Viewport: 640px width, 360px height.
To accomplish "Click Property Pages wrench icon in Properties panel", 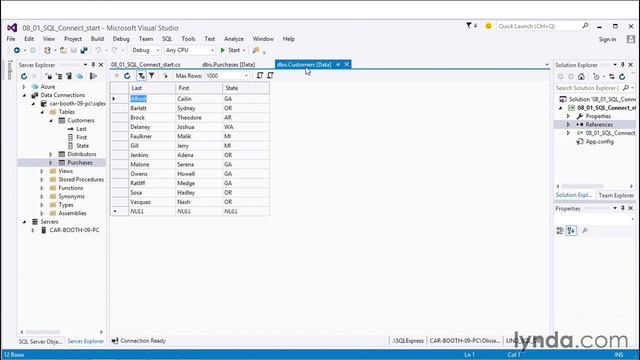I will (585, 231).
